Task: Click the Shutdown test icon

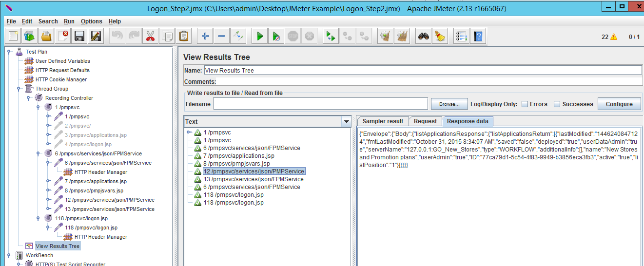Action: (x=310, y=36)
